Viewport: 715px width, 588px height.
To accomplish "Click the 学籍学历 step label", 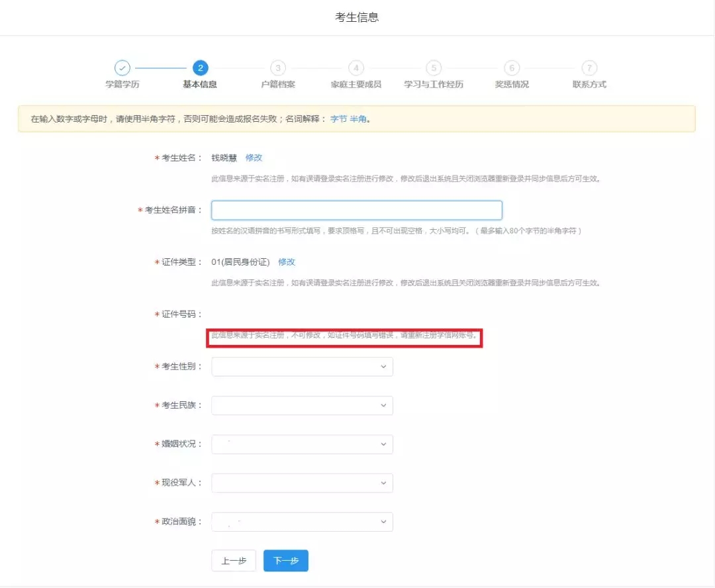I will (x=122, y=85).
